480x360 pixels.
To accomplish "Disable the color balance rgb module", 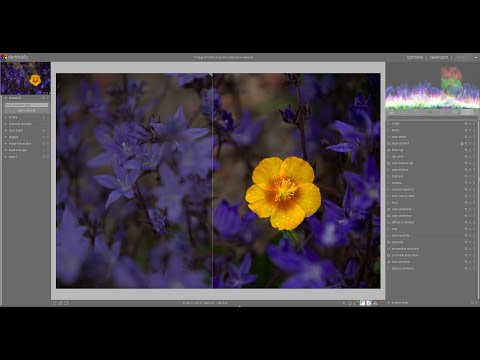I will pos(389,163).
